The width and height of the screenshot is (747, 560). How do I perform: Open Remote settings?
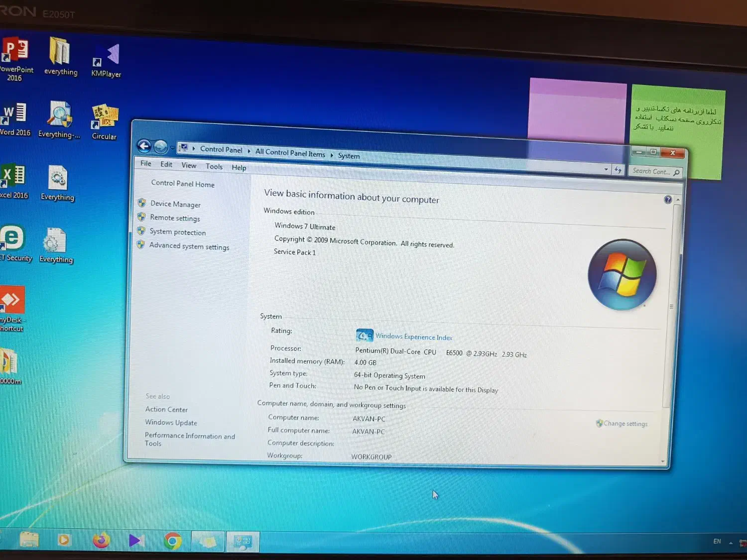[x=175, y=218]
